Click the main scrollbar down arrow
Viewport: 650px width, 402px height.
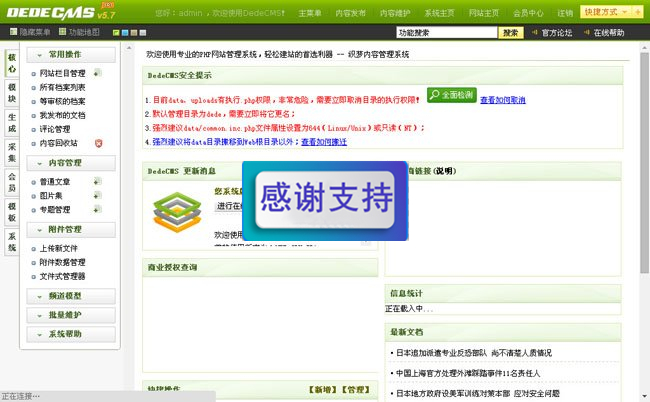pyautogui.click(x=644, y=397)
